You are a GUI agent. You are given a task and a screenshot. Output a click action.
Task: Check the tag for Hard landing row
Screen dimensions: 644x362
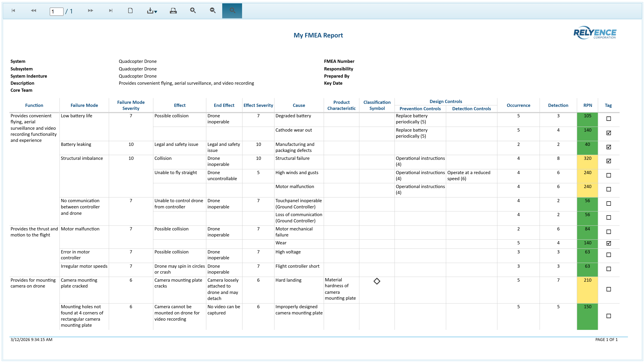click(609, 289)
